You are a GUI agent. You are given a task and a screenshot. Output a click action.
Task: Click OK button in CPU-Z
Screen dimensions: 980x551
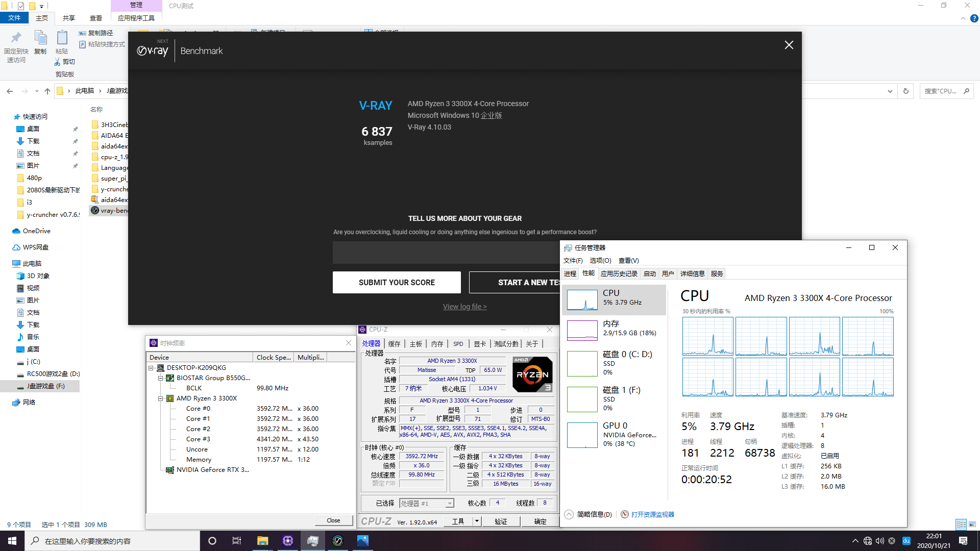540,521
